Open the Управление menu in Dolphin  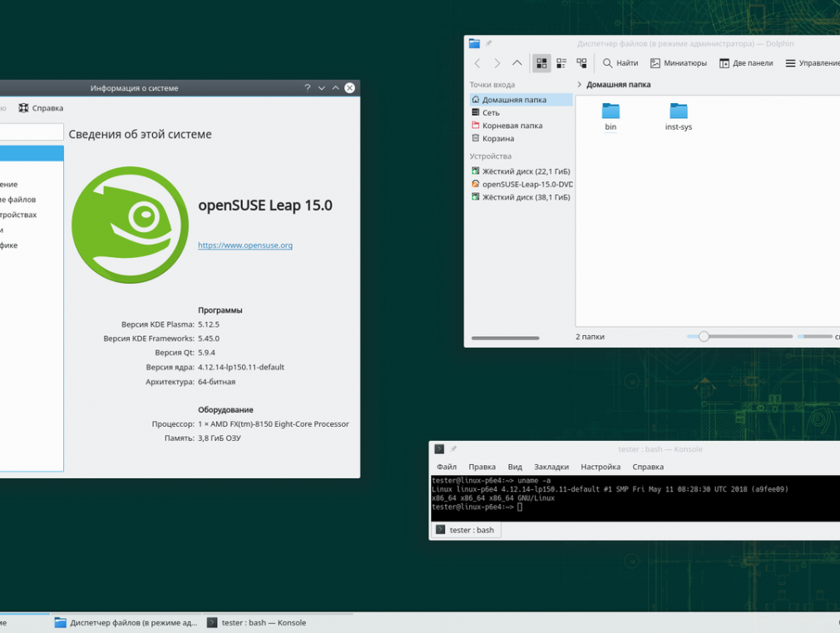click(813, 63)
